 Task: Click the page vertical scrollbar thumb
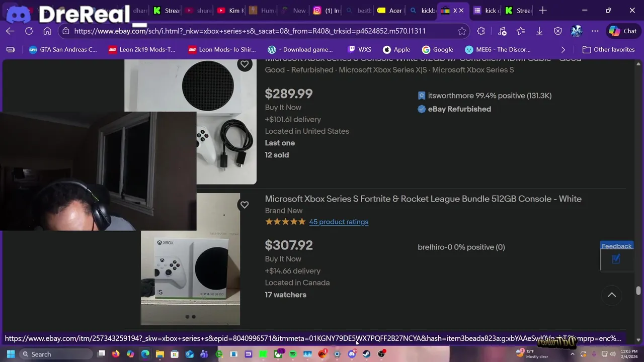[638, 291]
